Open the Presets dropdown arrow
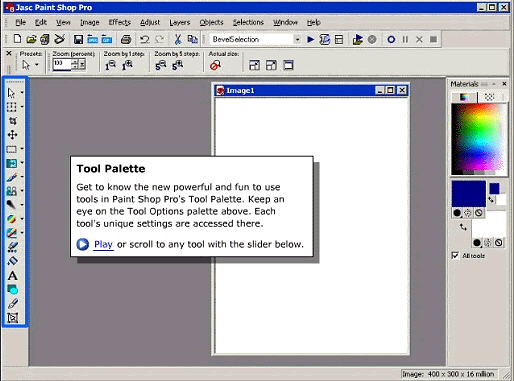The image size is (514, 381). coord(37,65)
